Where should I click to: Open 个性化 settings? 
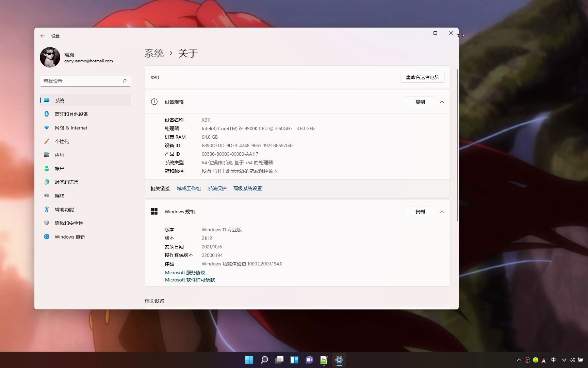pos(85,141)
